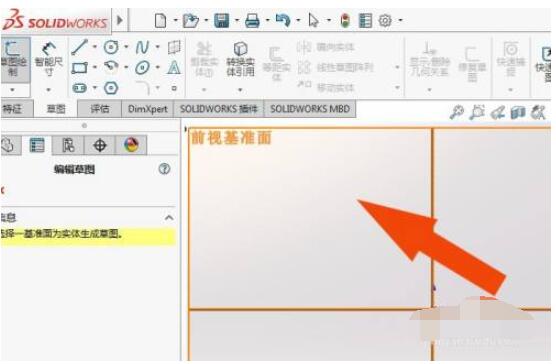Image resolution: width=556 pixels, height=364 pixels.
Task: Click the Save floppy disk icon
Action: (221, 21)
